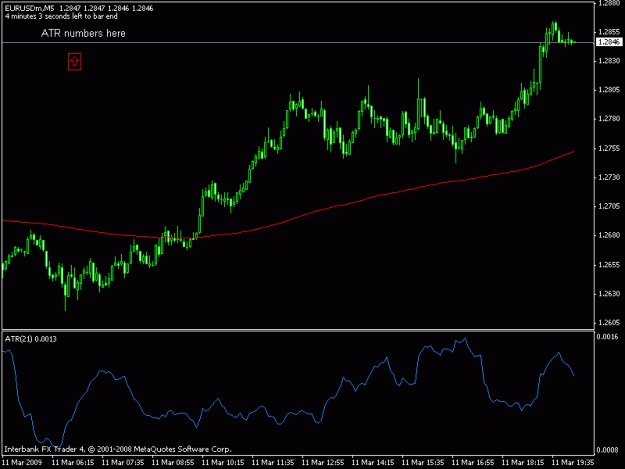Click time axis label 11 Mar 08:55

(173, 463)
